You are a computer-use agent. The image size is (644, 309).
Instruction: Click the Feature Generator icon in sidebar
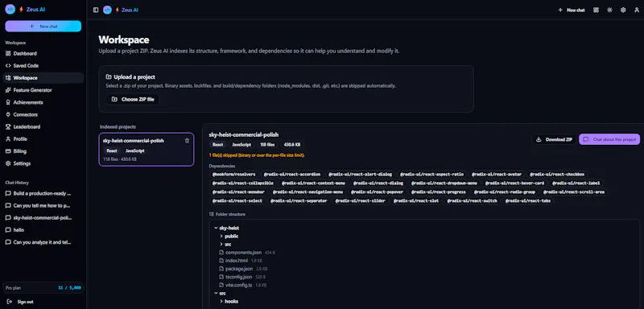(x=8, y=90)
